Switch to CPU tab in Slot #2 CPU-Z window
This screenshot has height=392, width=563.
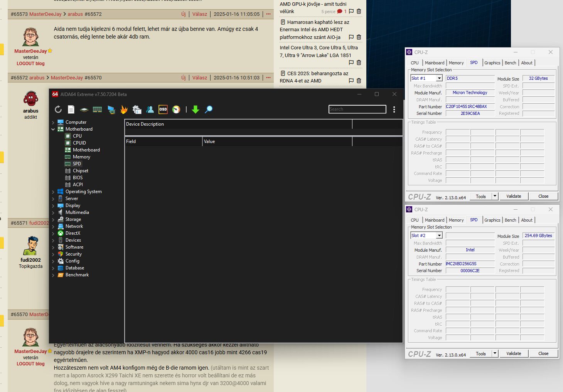click(415, 220)
